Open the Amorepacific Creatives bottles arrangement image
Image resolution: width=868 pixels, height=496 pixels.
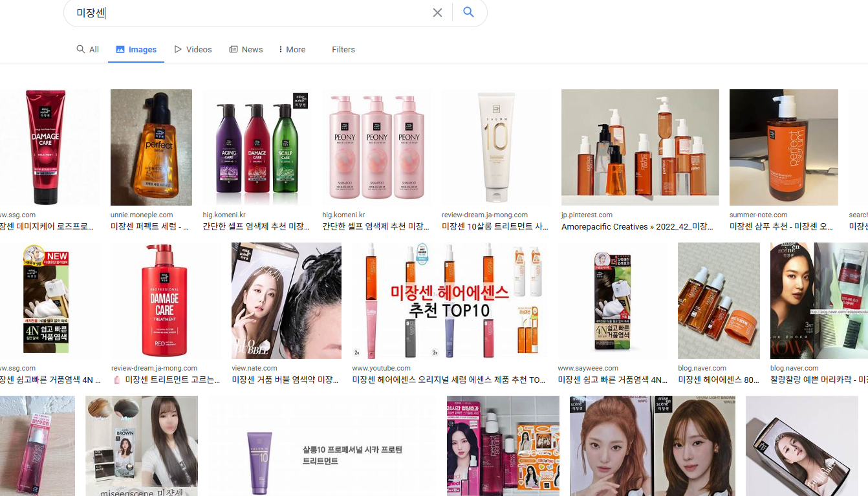640,147
